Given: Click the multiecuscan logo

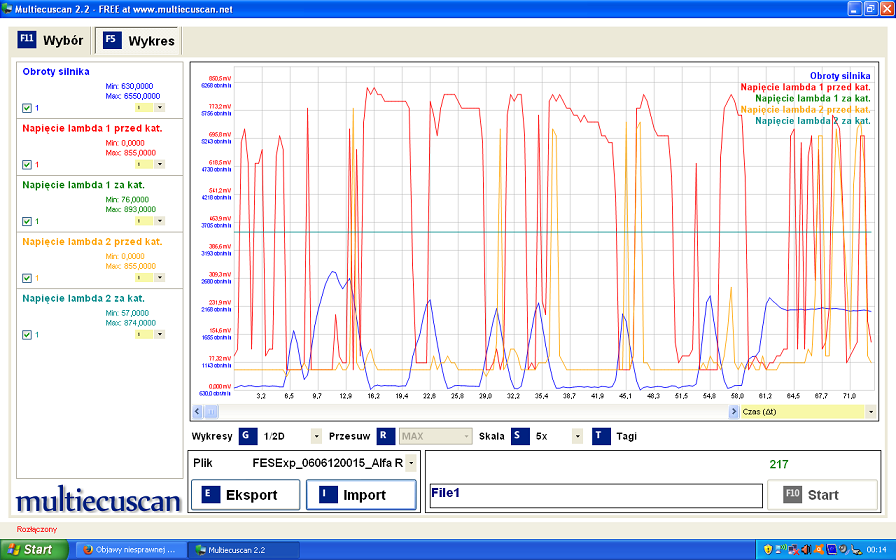Looking at the screenshot, I should [99, 500].
